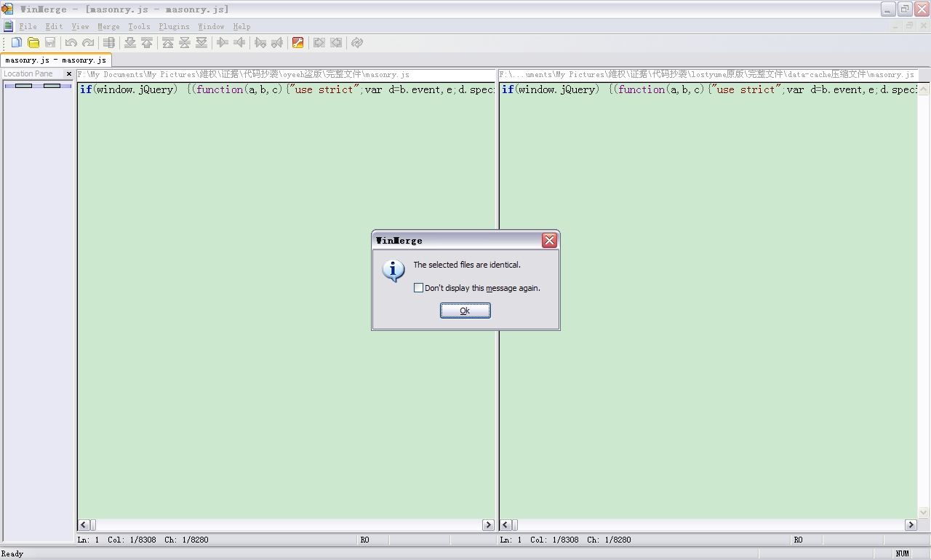Click the Save floppy disk icon
Screen dimensions: 931x560
click(x=50, y=43)
